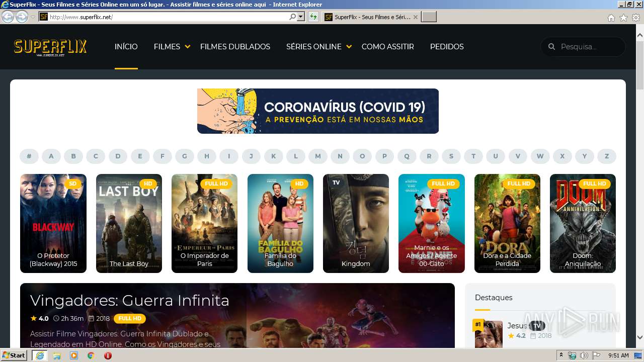Screen dimensions: 644x362
Task: Open Marnie e os Amigos poster
Action: coord(432,223)
